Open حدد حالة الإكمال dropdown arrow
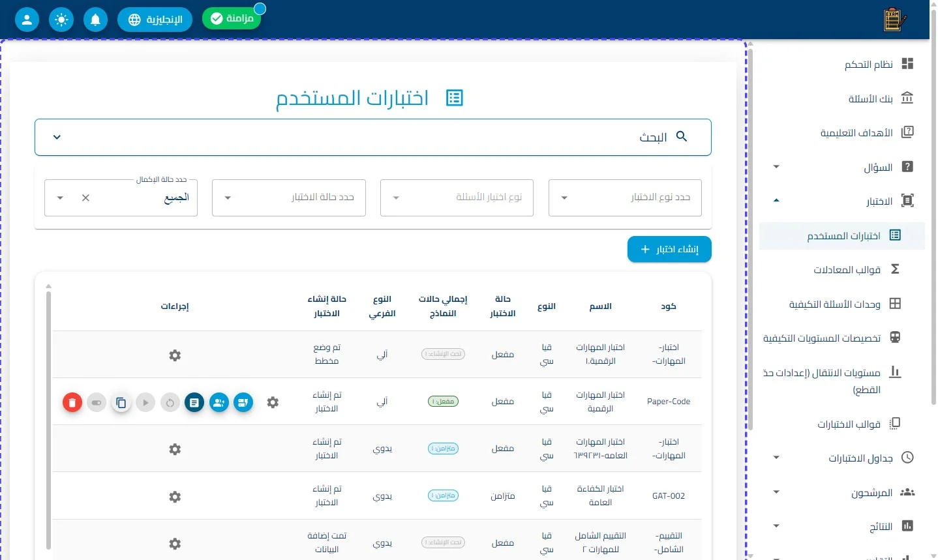Image resolution: width=938 pixels, height=560 pixels. click(60, 198)
